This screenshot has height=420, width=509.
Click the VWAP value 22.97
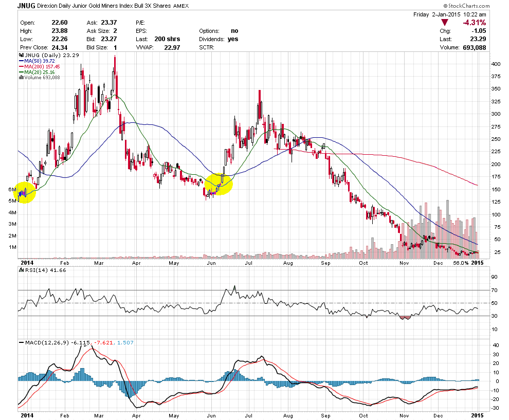pyautogui.click(x=172, y=47)
